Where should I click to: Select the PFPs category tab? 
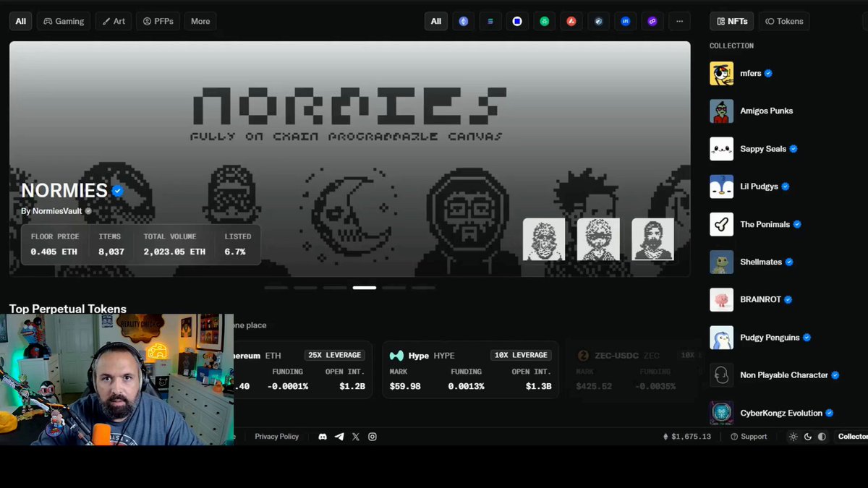click(x=158, y=21)
